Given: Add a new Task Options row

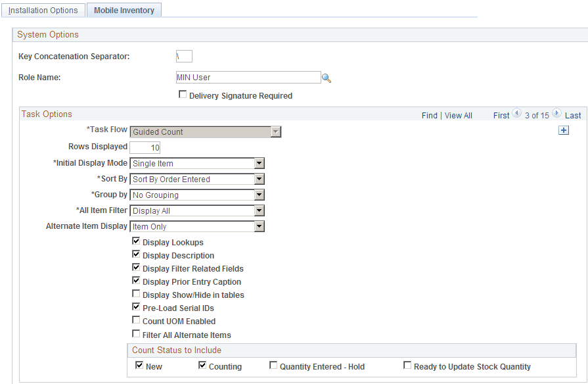Looking at the screenshot, I should 564,130.
